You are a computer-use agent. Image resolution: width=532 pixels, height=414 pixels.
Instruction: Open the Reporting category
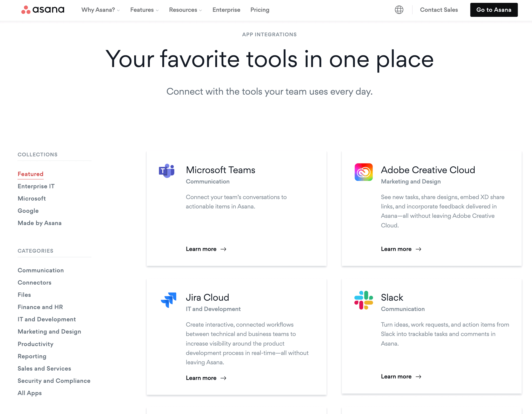click(x=32, y=356)
